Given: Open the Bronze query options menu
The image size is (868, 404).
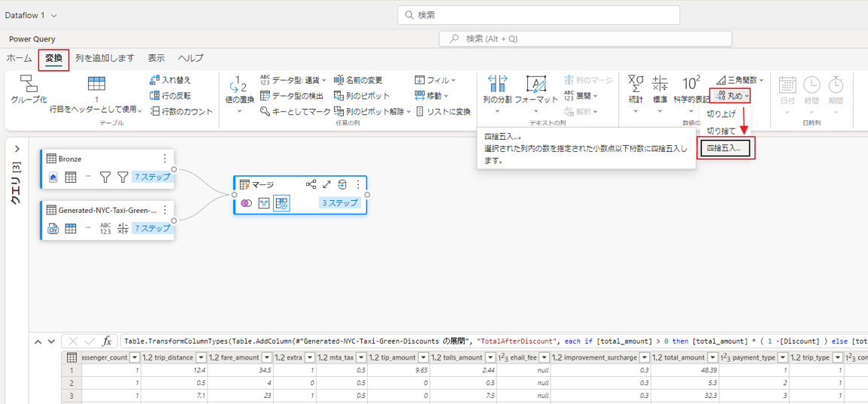Looking at the screenshot, I should (x=165, y=159).
